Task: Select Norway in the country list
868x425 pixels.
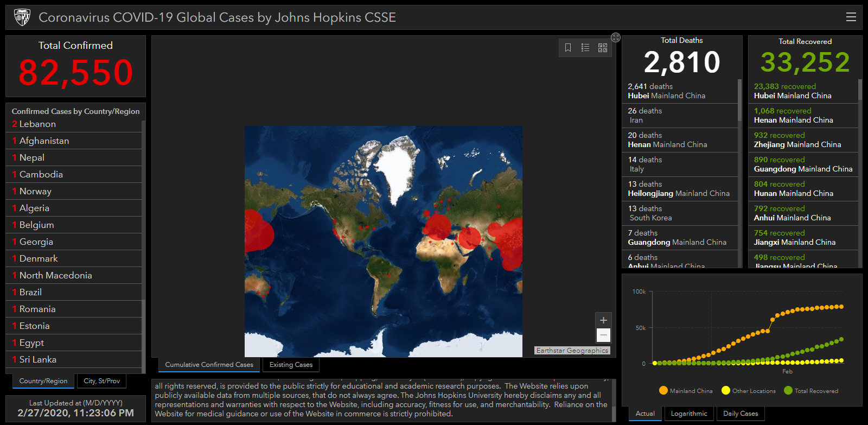Action: coord(35,191)
